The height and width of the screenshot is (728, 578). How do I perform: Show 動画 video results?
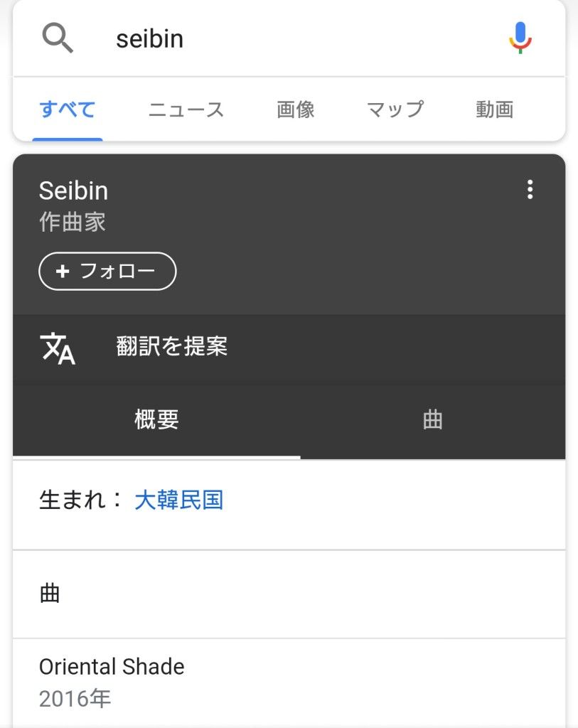494,109
